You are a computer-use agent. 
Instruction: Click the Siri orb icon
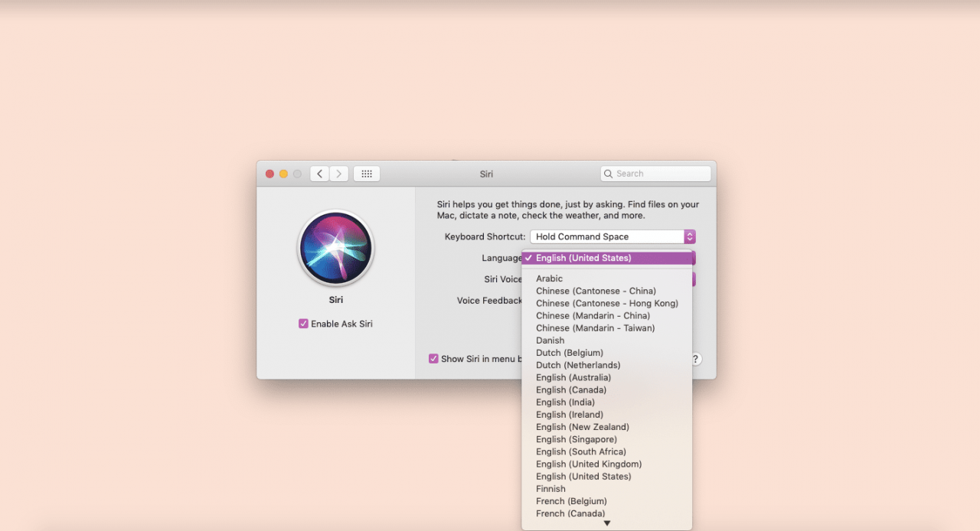(335, 248)
